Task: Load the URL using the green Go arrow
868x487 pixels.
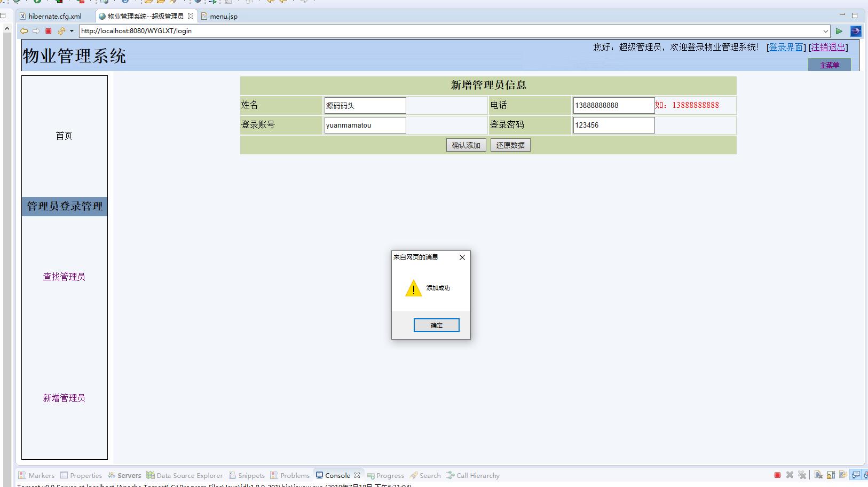Action: point(840,31)
